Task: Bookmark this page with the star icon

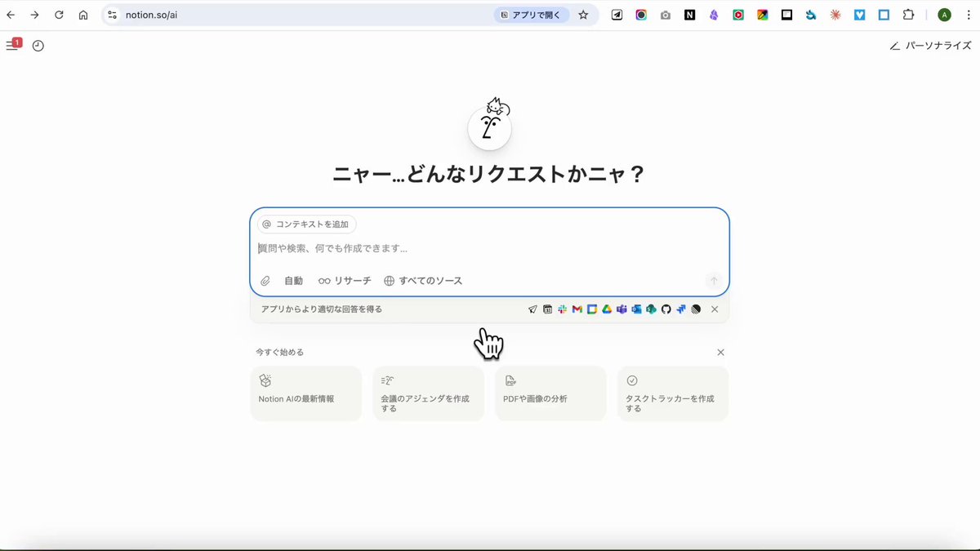Action: tap(583, 15)
